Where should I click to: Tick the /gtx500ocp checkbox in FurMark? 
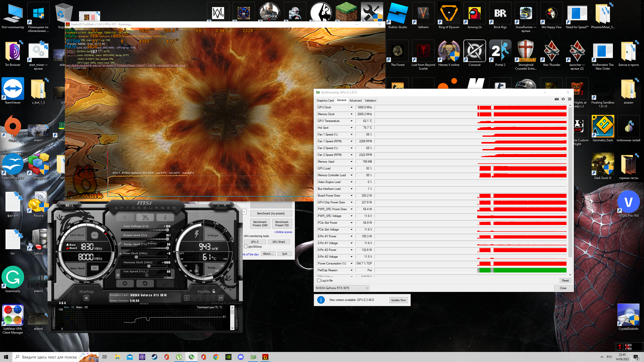(246, 247)
